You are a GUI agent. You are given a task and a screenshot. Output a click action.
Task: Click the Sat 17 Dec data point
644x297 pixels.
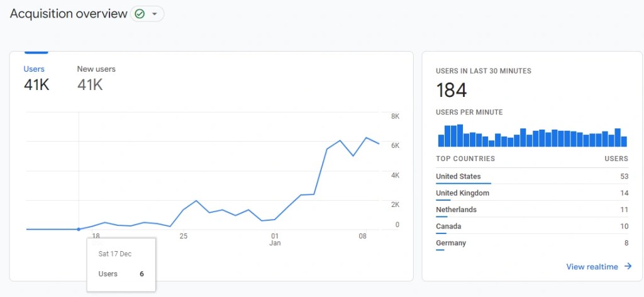[x=79, y=229]
